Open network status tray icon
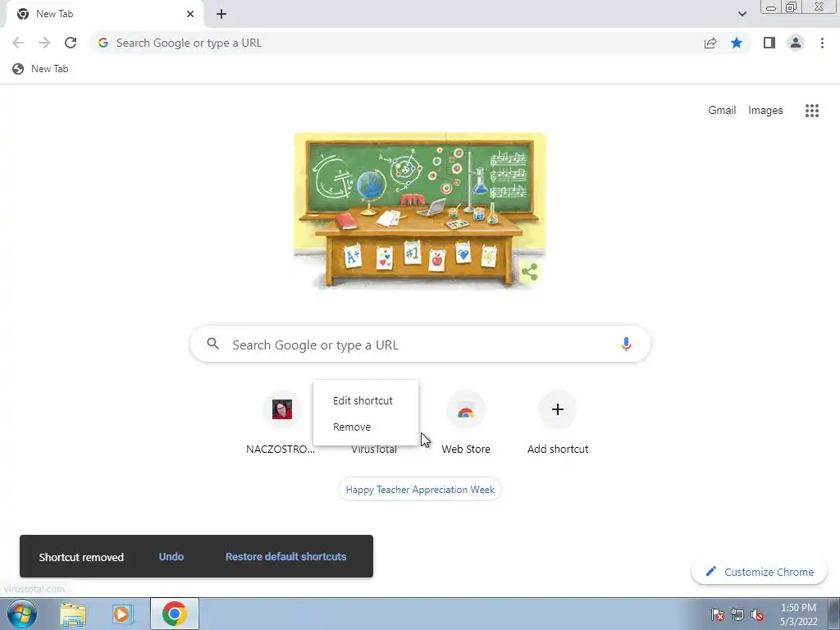 737,614
